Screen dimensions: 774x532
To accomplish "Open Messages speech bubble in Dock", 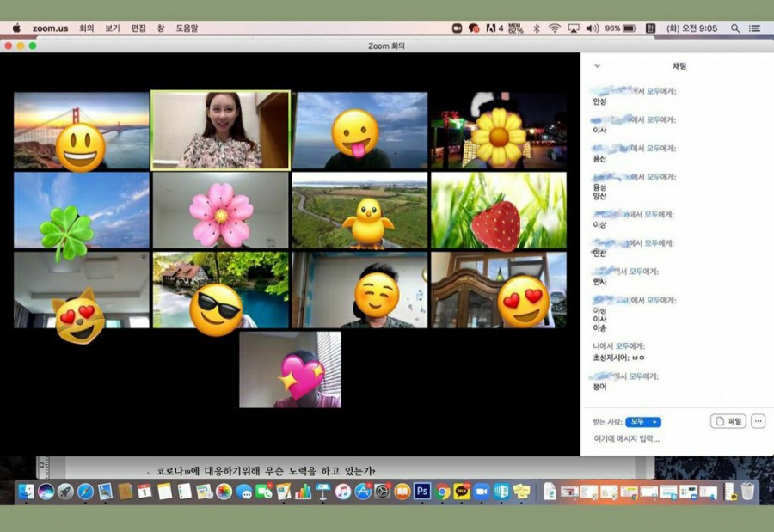I will click(x=244, y=492).
